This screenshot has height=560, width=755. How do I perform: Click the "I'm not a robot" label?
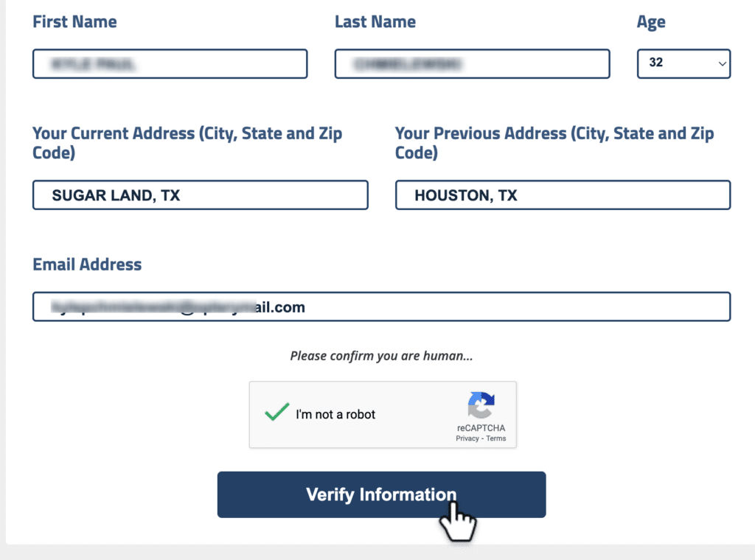point(335,415)
